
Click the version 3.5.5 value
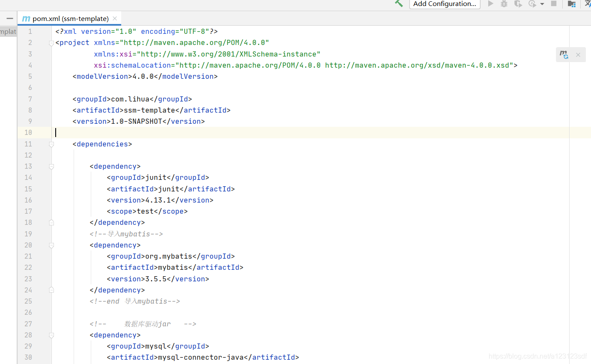(x=156, y=279)
